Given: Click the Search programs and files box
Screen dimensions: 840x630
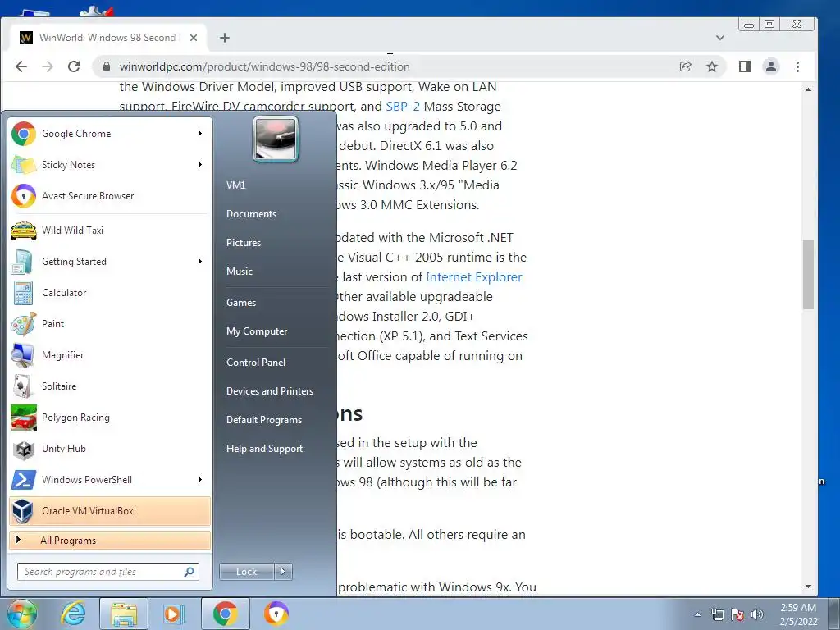Looking at the screenshot, I should [x=108, y=572].
